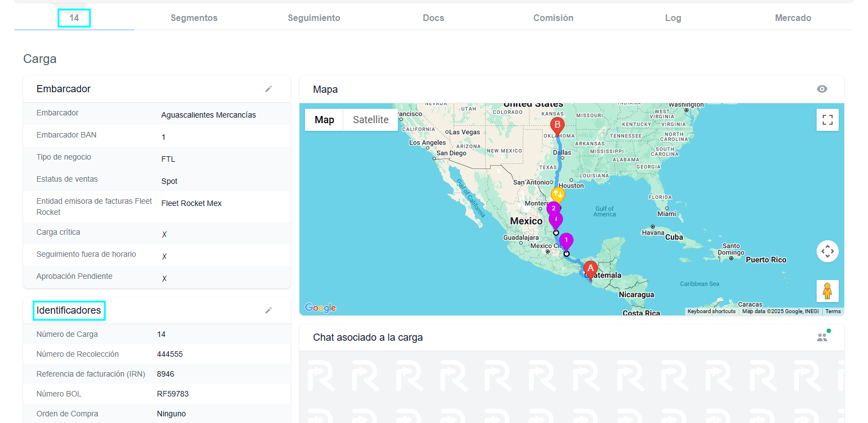868x423 pixels.
Task: Select Embarcador BAN value 1
Action: pyautogui.click(x=164, y=137)
